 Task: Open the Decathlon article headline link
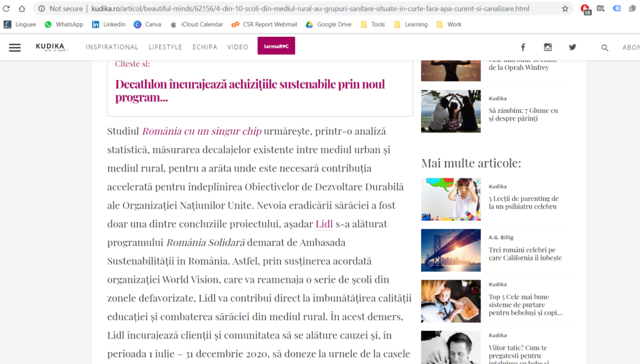pos(250,91)
